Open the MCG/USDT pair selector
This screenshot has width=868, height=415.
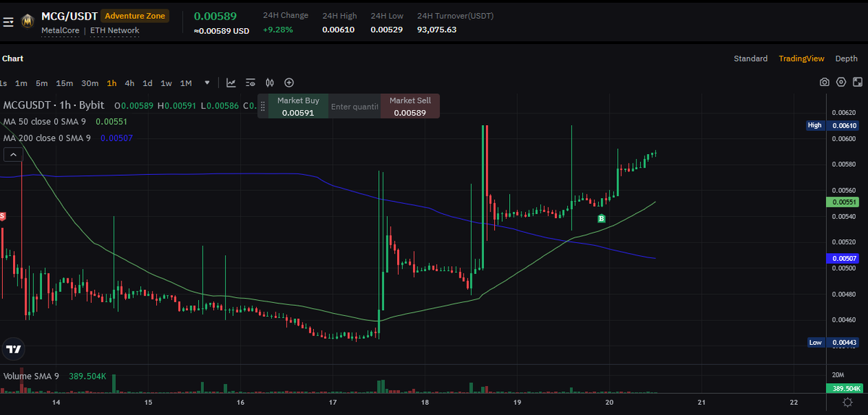tap(69, 15)
